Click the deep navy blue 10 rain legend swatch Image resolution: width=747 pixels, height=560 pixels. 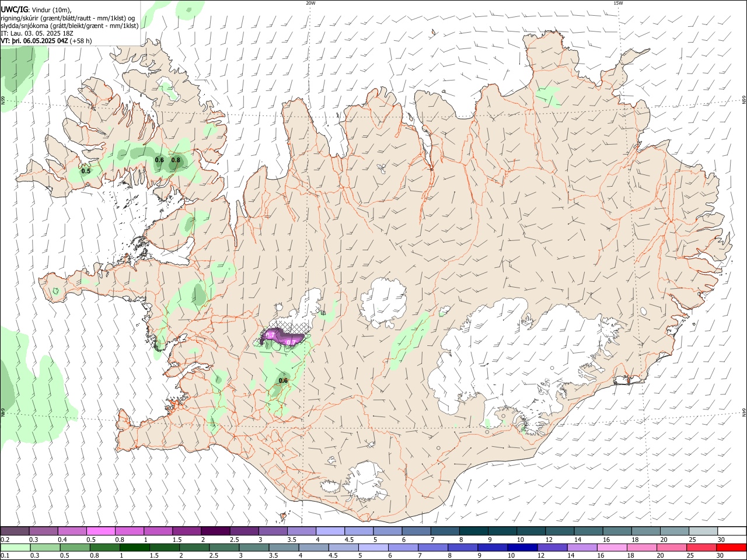point(522,547)
